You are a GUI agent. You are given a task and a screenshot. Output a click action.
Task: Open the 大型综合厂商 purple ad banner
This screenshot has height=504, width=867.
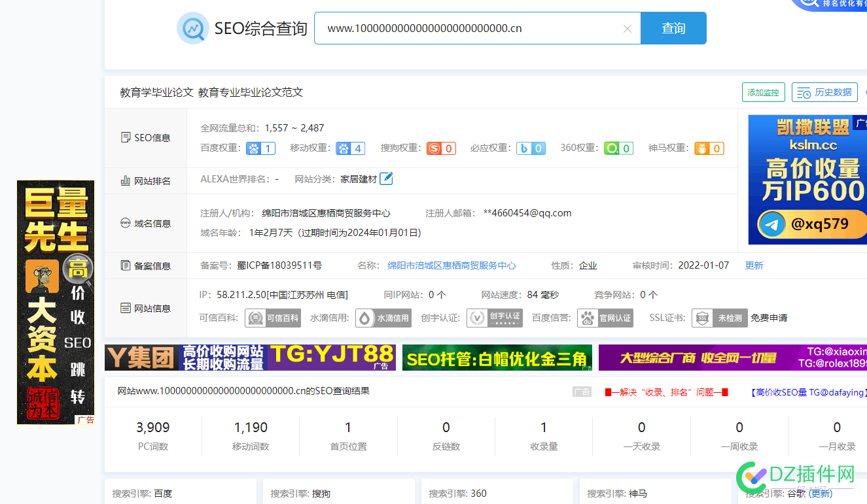pos(733,358)
